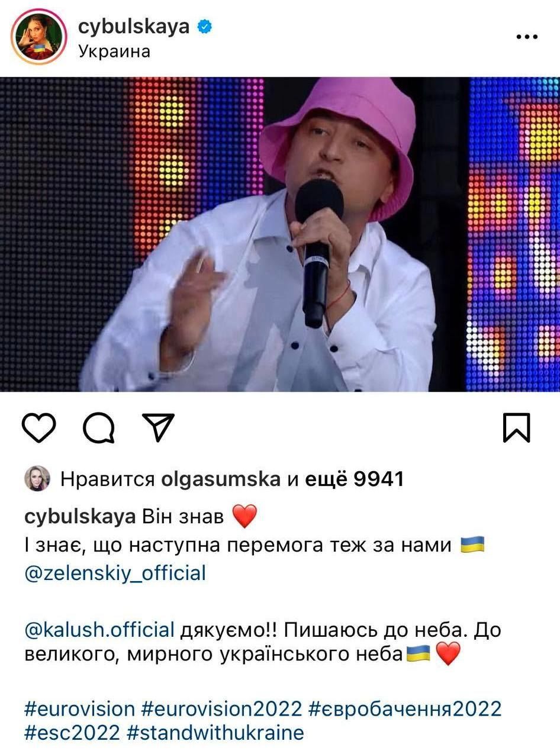Viewport: 560px width, 754px height.
Task: Tap the blue verified badge
Action: point(205,27)
